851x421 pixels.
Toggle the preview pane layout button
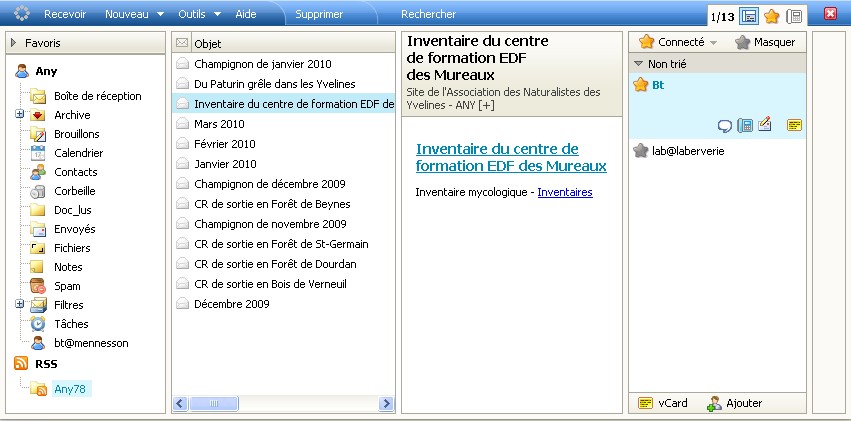749,15
